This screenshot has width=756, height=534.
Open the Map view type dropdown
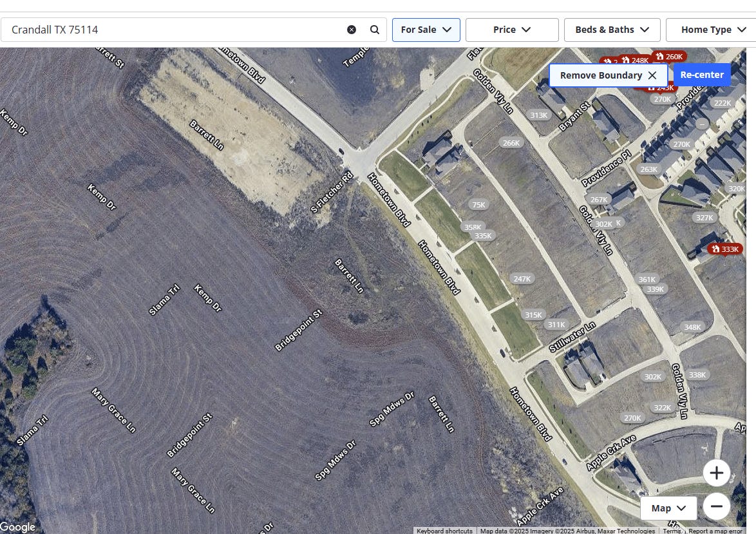point(668,508)
